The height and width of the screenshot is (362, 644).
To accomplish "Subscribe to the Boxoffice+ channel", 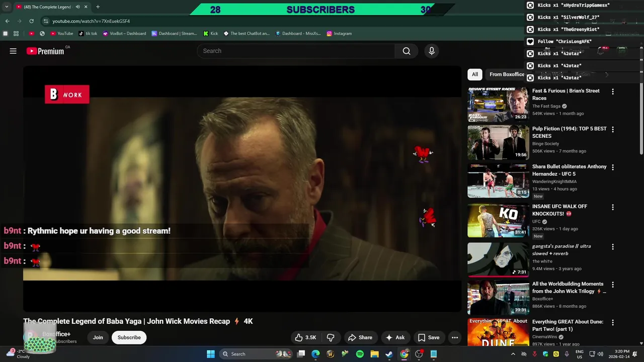I will 129,337.
